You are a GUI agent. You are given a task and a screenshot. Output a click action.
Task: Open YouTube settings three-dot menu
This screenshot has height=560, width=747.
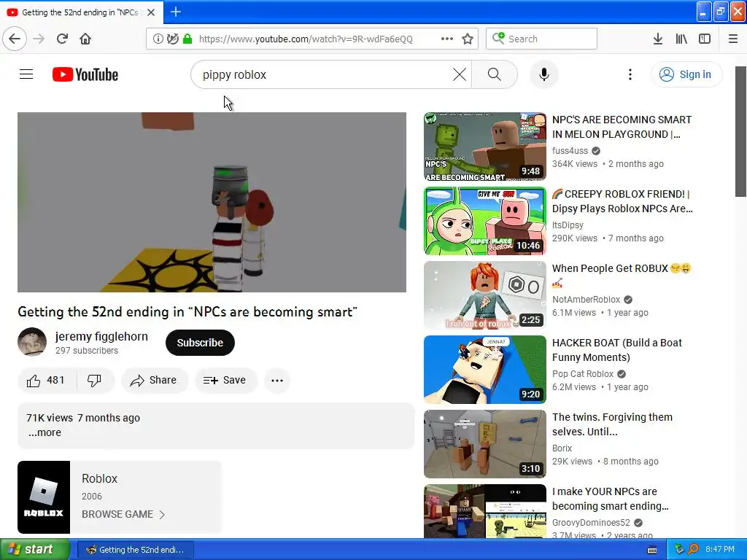[630, 74]
